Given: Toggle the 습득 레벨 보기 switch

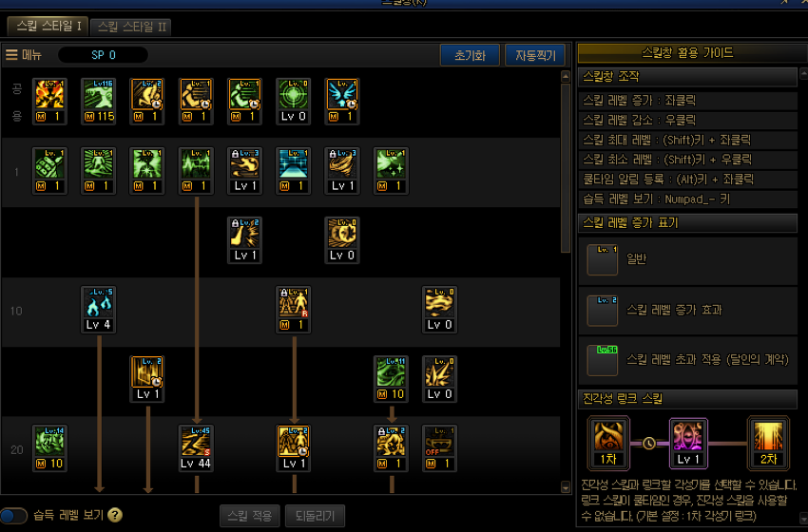Looking at the screenshot, I should tap(13, 515).
